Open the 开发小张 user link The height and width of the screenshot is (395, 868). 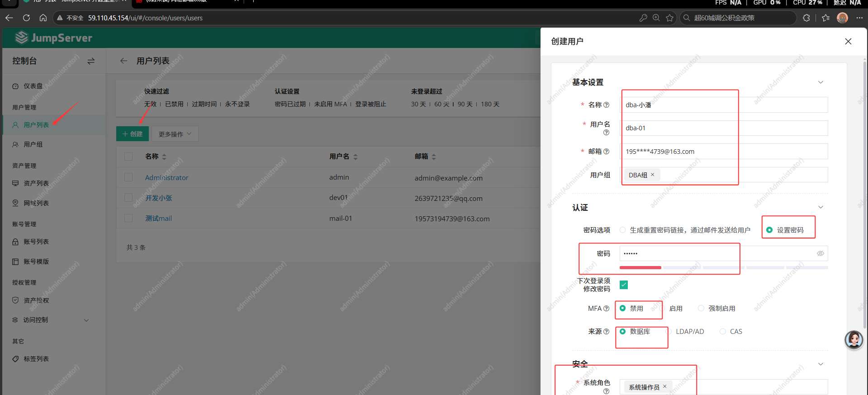(x=158, y=198)
